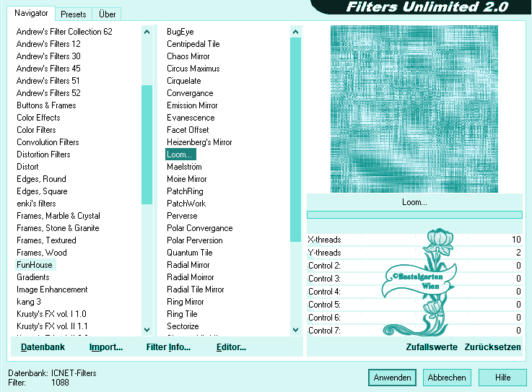Select the Centripedal Tile filter
The image size is (532, 392).
(193, 44)
